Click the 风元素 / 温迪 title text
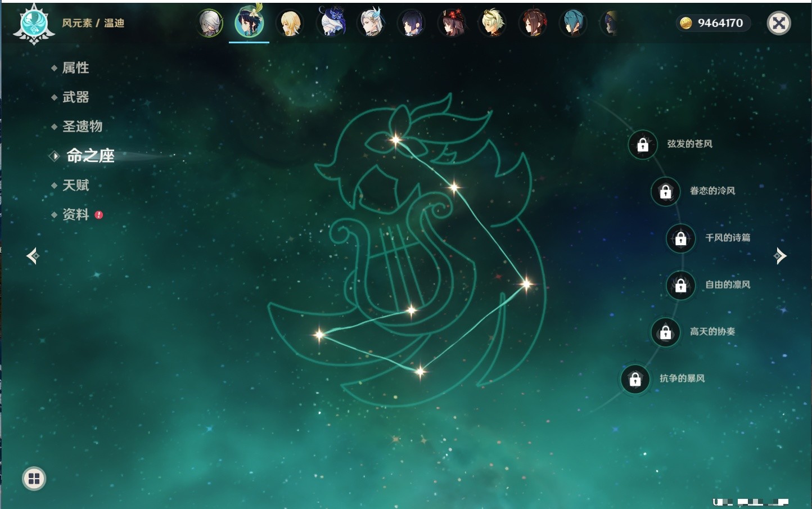This screenshot has height=509, width=812. coord(93,23)
